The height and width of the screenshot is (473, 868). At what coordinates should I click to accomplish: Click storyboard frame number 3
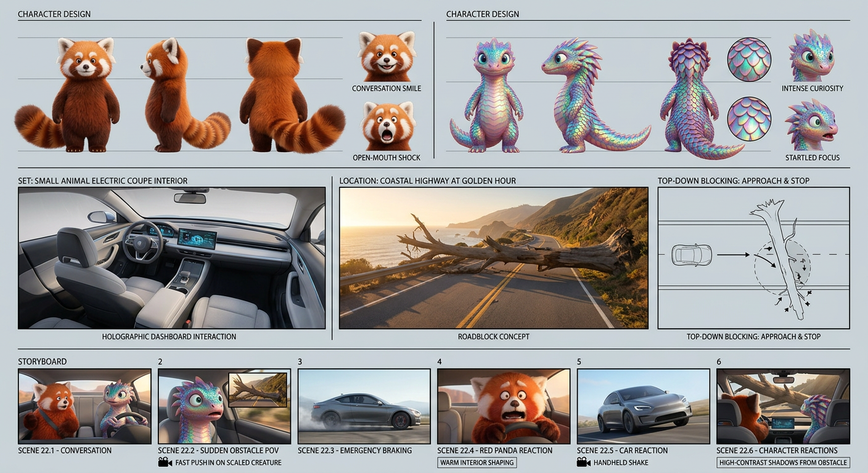[x=300, y=362]
